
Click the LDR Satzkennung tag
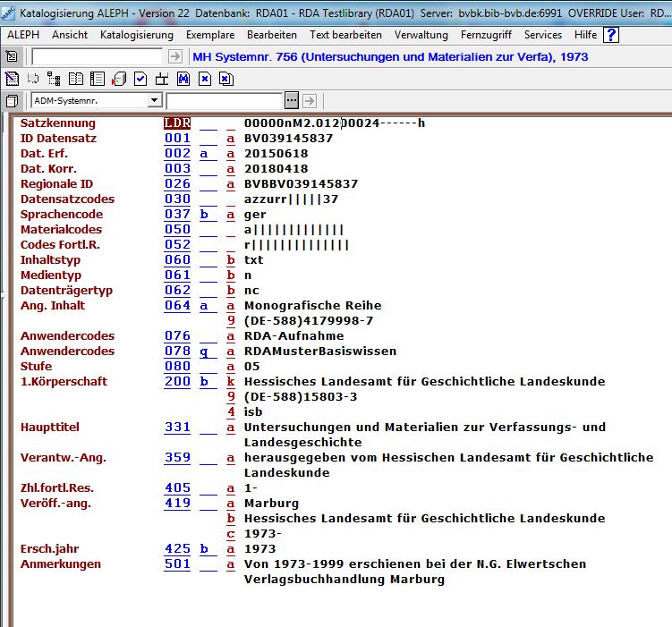click(177, 123)
